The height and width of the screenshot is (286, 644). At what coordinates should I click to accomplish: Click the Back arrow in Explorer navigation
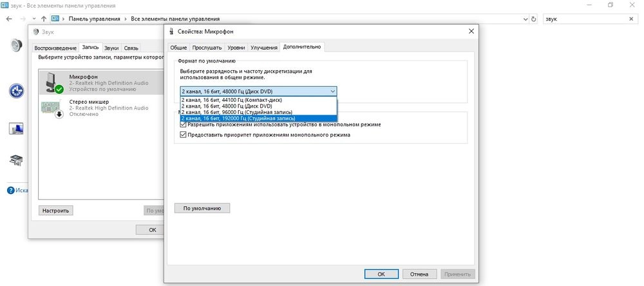click(10, 19)
